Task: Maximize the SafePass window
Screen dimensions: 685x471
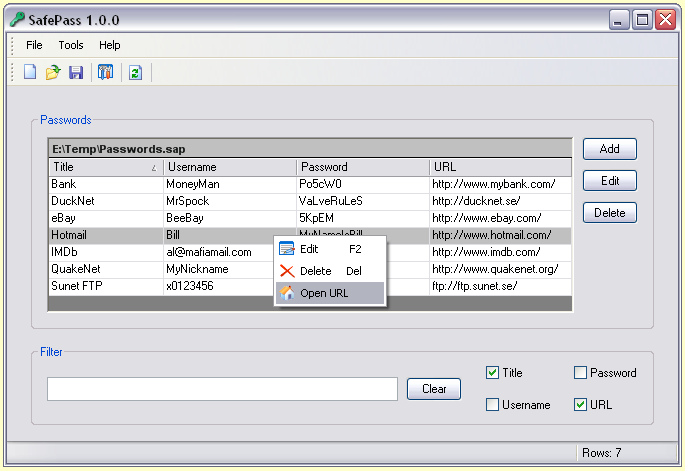Action: tap(642, 20)
